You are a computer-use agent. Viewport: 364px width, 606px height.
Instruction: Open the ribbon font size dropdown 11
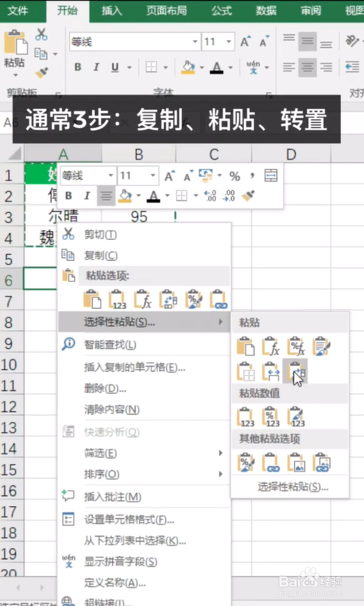click(x=229, y=42)
